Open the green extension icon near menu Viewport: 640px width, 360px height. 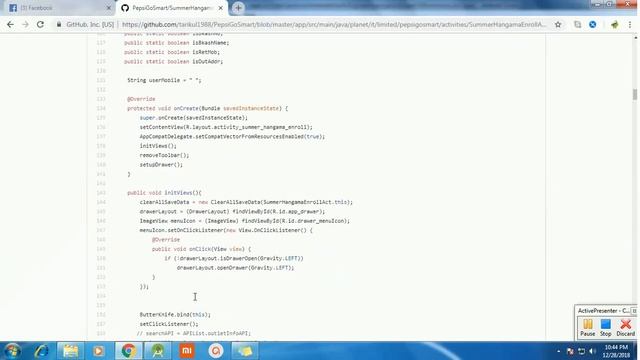pos(615,24)
